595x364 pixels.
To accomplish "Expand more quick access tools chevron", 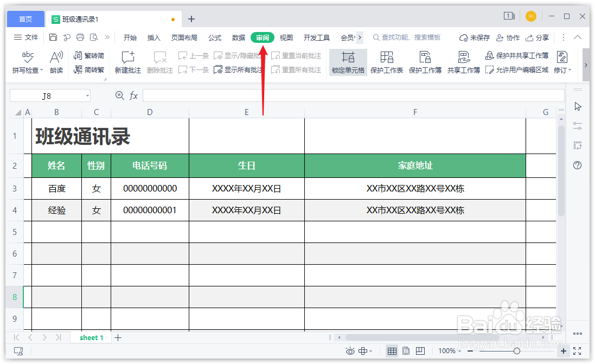I will point(107,37).
